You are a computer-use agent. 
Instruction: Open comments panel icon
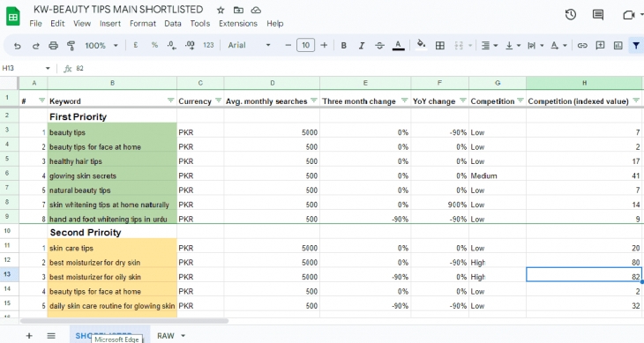click(x=598, y=15)
